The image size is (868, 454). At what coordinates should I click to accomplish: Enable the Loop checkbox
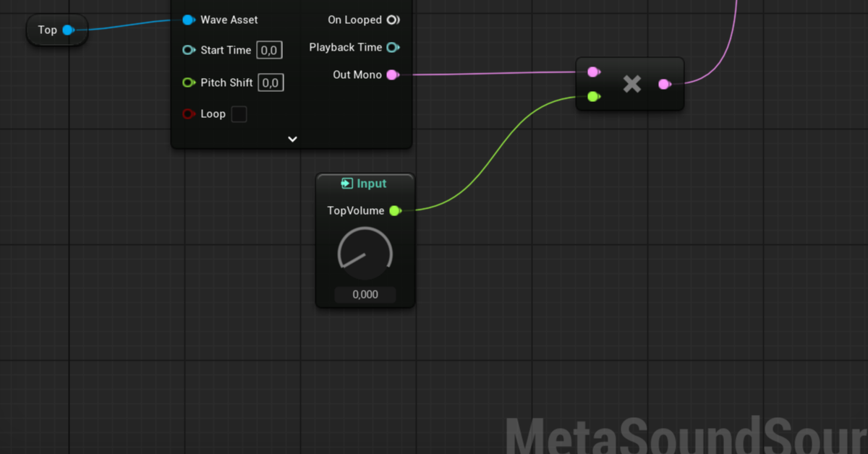(239, 114)
